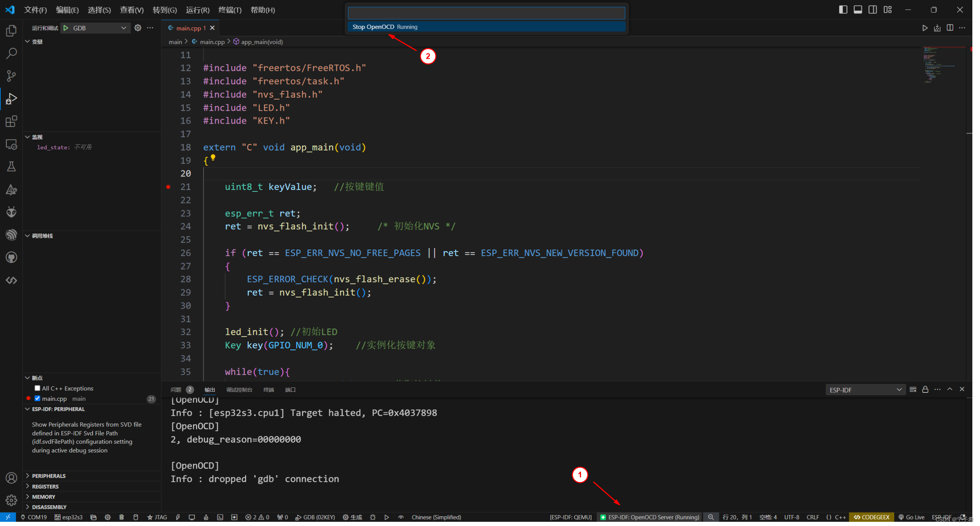Open the Source Control view
This screenshot has width=980, height=526.
(11, 76)
